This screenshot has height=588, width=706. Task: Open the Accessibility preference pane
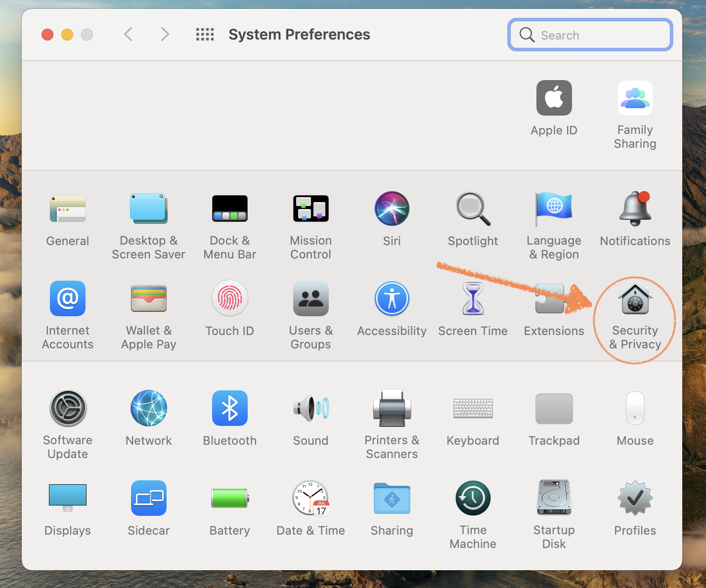(392, 298)
